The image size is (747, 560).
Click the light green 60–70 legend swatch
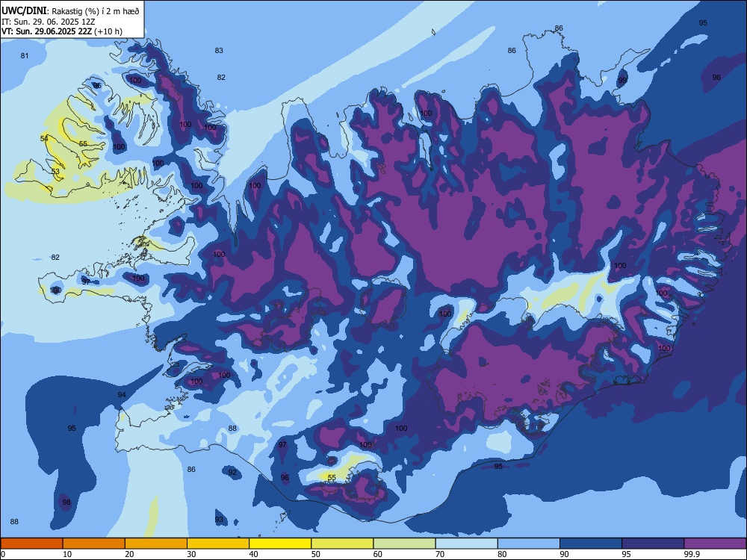coord(404,544)
